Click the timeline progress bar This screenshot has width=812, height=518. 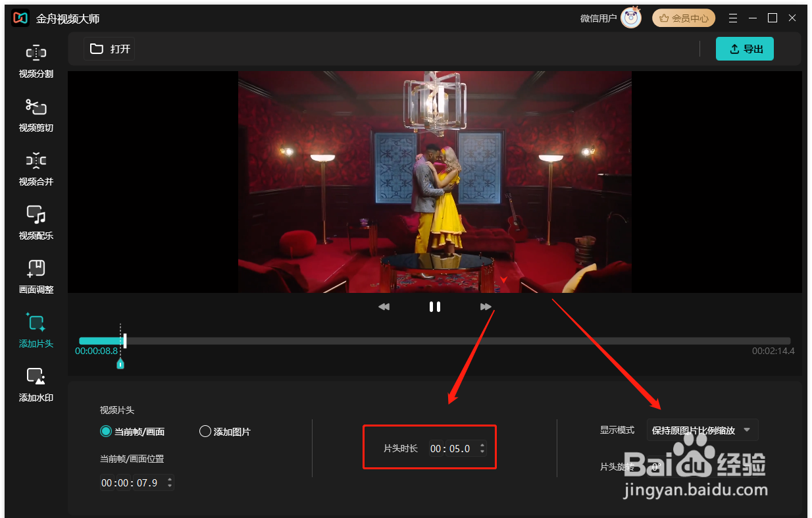435,341
